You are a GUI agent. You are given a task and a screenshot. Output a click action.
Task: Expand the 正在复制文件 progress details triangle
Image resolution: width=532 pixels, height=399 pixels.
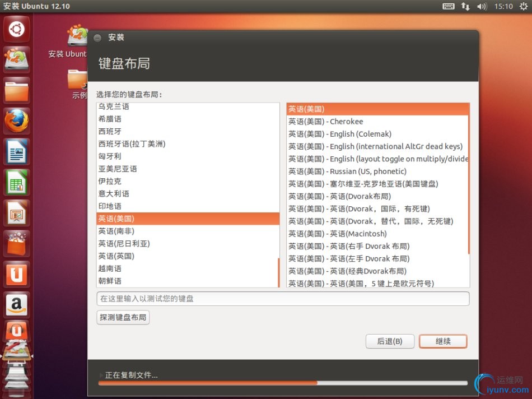pos(101,375)
